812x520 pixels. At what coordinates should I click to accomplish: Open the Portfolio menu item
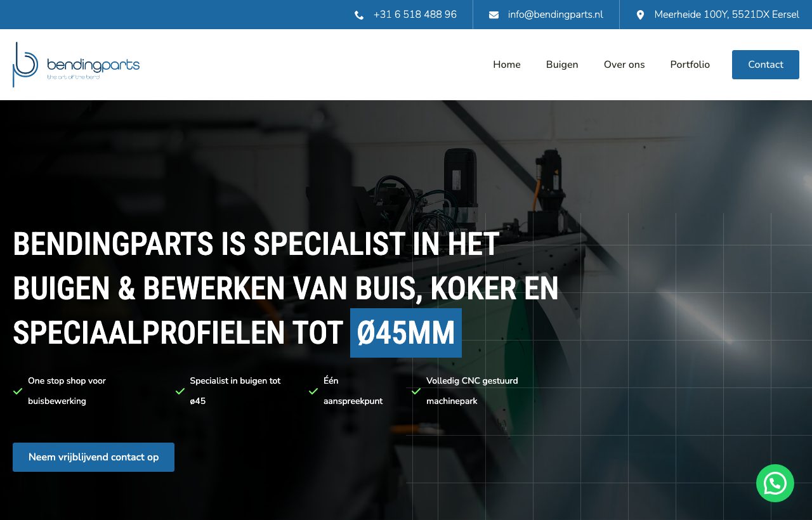690,65
